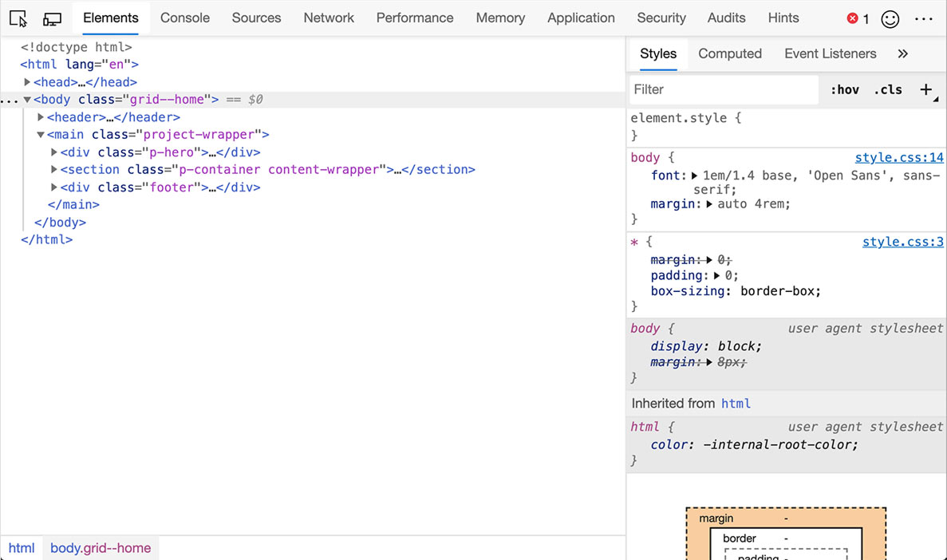Open the Hints tab
Viewport: 947px width, 560px height.
tap(783, 18)
